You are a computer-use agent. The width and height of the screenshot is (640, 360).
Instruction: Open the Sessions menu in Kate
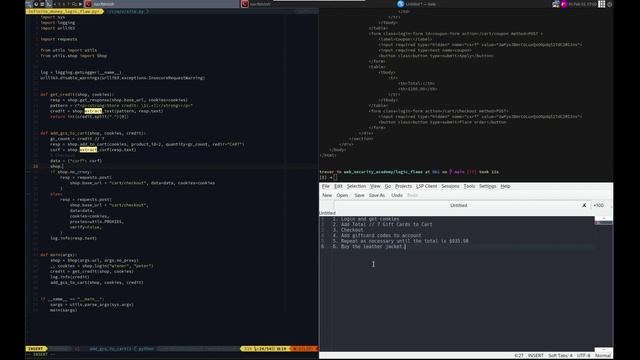click(450, 186)
